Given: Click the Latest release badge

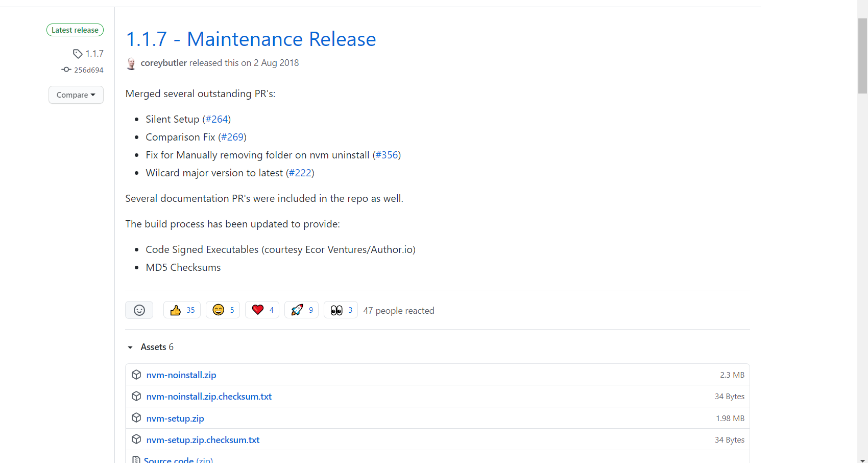Looking at the screenshot, I should (x=75, y=30).
